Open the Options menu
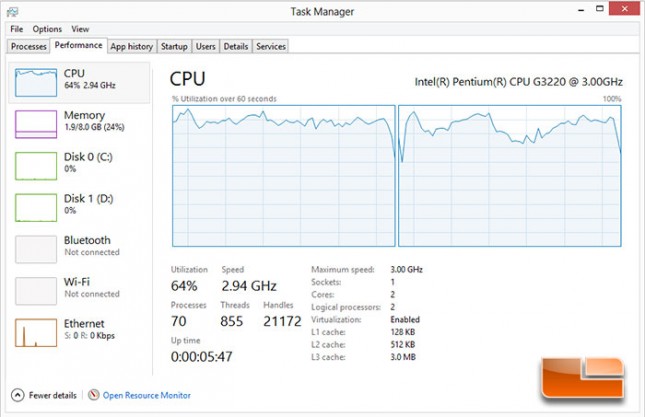The image size is (645, 417). coord(47,29)
